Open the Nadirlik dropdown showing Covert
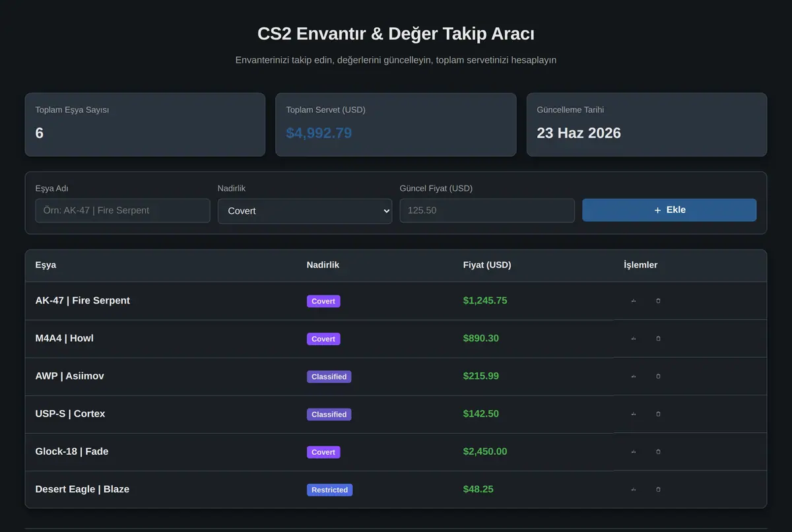Viewport: 792px width, 532px height. point(305,211)
